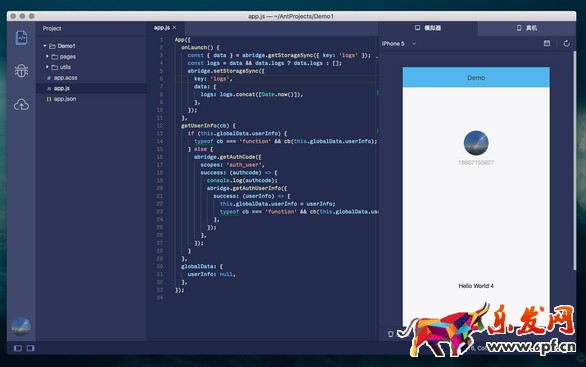
Task: Open the code editor sidebar icon
Action: tap(21, 38)
